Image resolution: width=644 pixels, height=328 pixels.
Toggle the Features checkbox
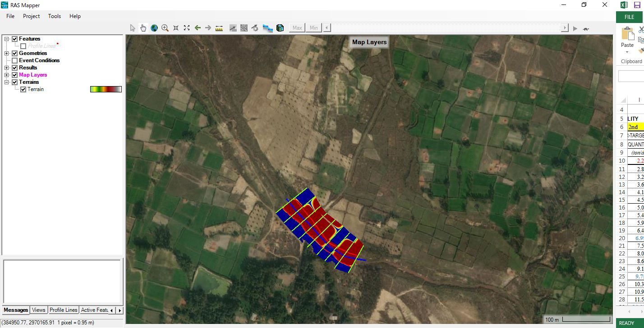(x=15, y=39)
